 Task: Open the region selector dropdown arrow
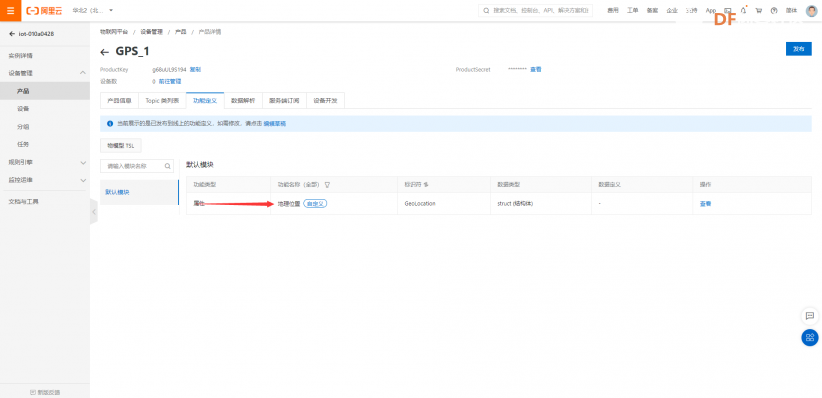111,10
